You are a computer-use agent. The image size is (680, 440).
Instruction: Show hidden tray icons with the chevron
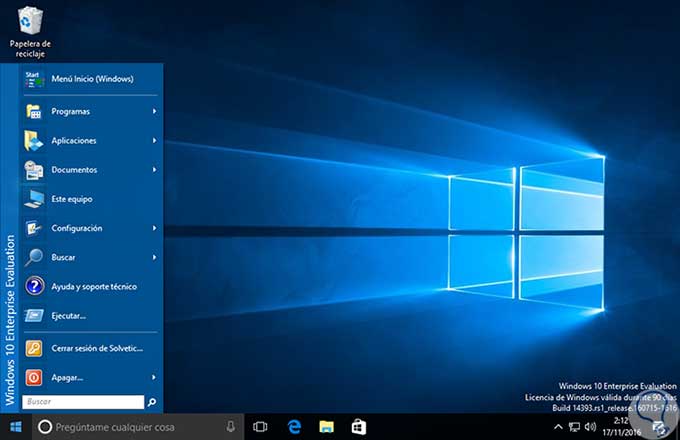click(x=559, y=427)
